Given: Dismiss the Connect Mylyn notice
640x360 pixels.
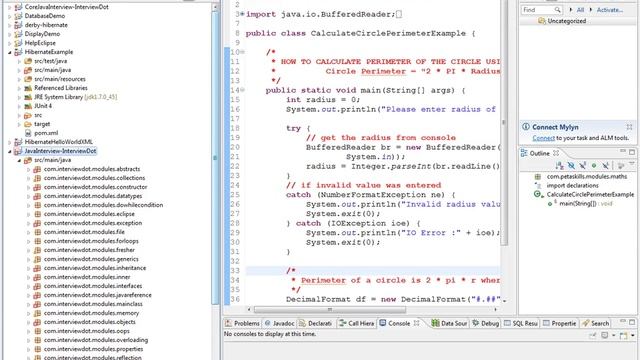Looking at the screenshot, I should click(x=629, y=127).
